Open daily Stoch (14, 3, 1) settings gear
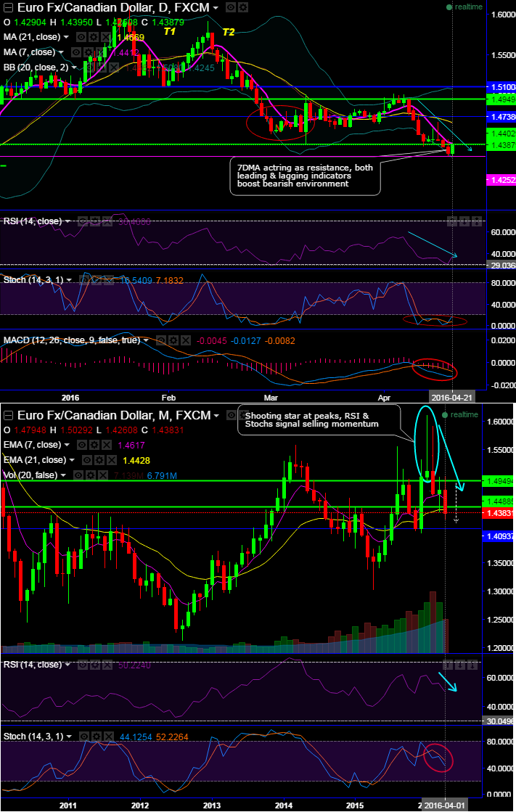This screenshot has height=812, width=516. tap(97, 280)
